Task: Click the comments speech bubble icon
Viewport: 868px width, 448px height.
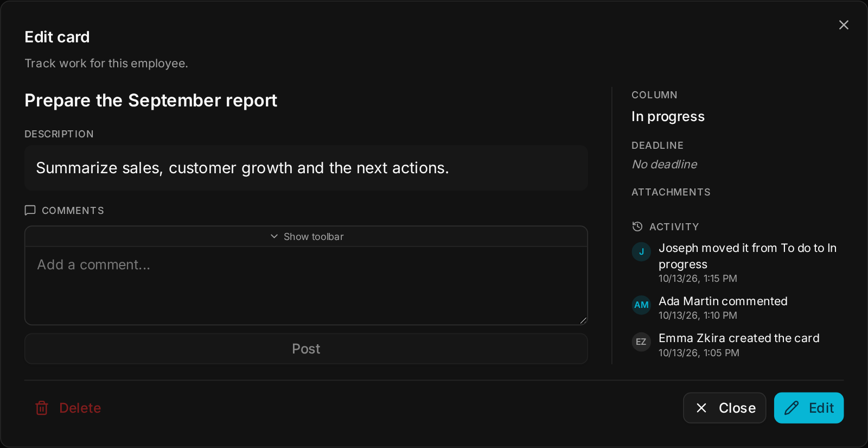Action: (x=30, y=210)
